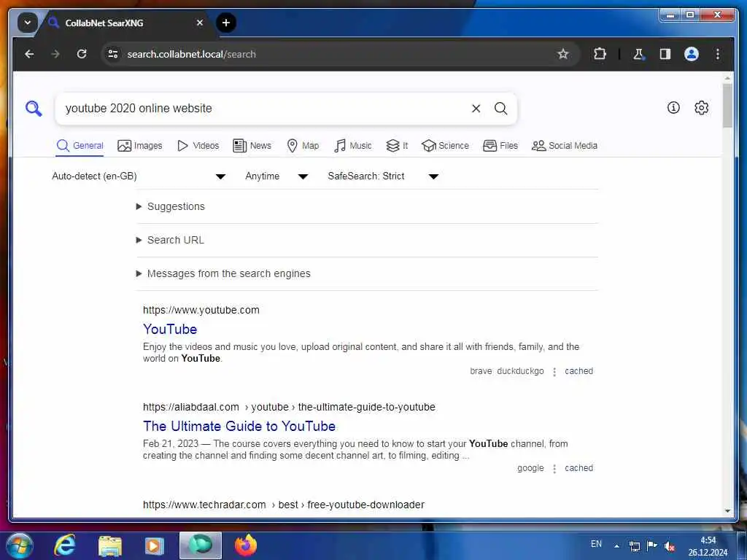Switch to the General tab
The image size is (747, 560).
pyautogui.click(x=80, y=146)
